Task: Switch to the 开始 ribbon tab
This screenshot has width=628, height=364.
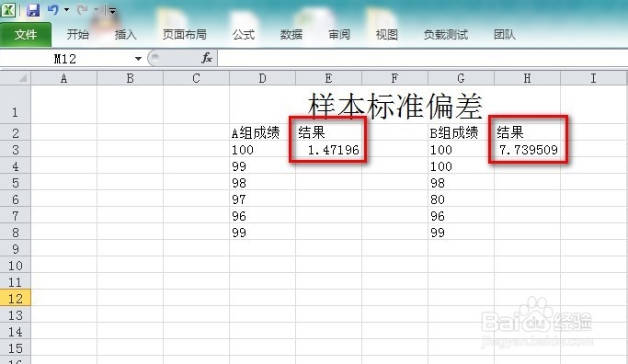Action: tap(78, 34)
